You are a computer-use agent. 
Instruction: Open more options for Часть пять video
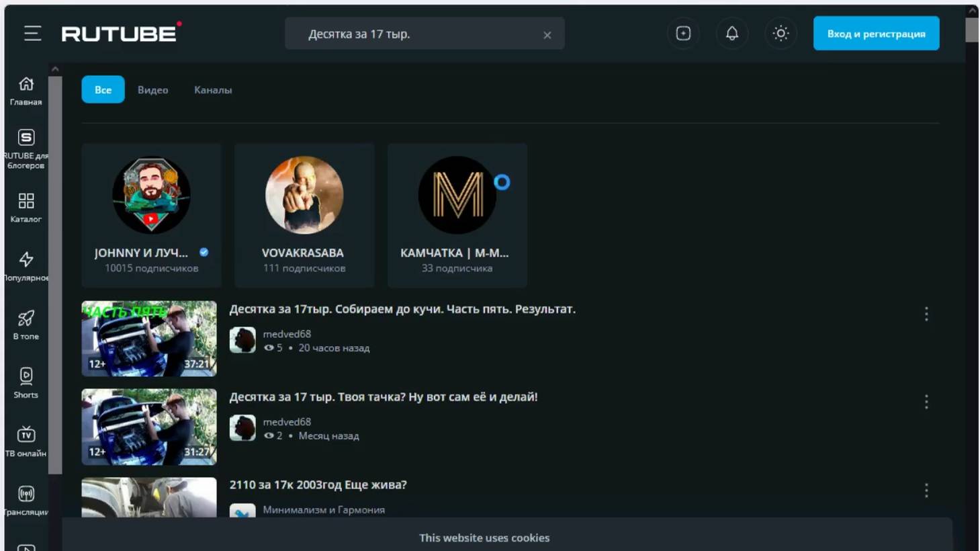point(926,314)
